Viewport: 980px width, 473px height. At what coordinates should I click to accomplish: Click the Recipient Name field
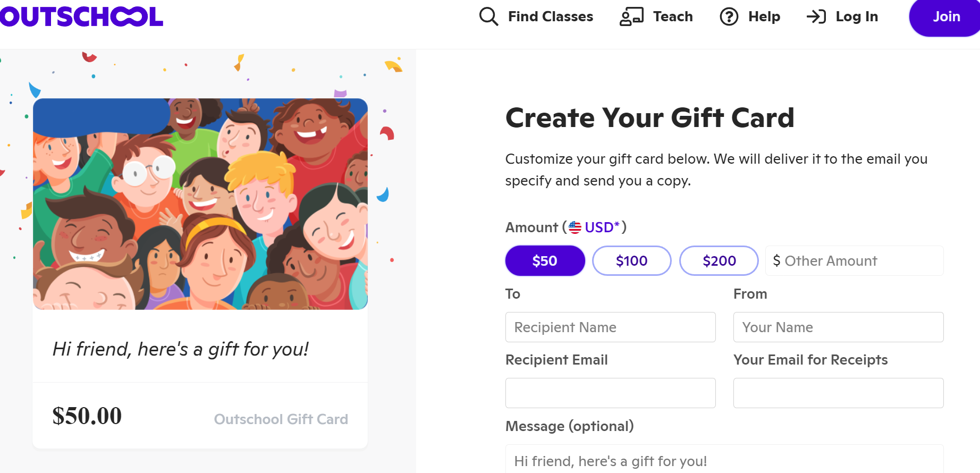click(x=610, y=327)
